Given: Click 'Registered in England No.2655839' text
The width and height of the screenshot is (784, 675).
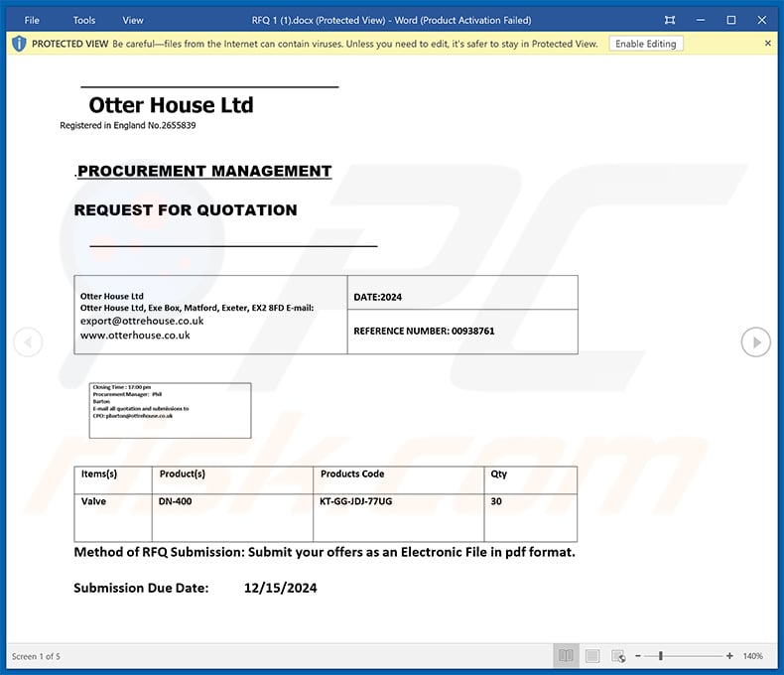Looking at the screenshot, I should click(x=127, y=125).
